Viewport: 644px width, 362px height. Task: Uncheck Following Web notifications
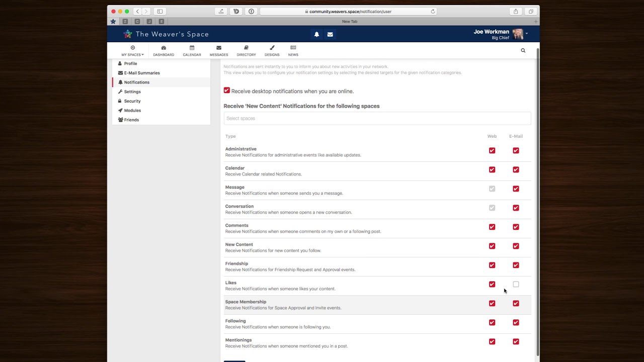pos(492,322)
